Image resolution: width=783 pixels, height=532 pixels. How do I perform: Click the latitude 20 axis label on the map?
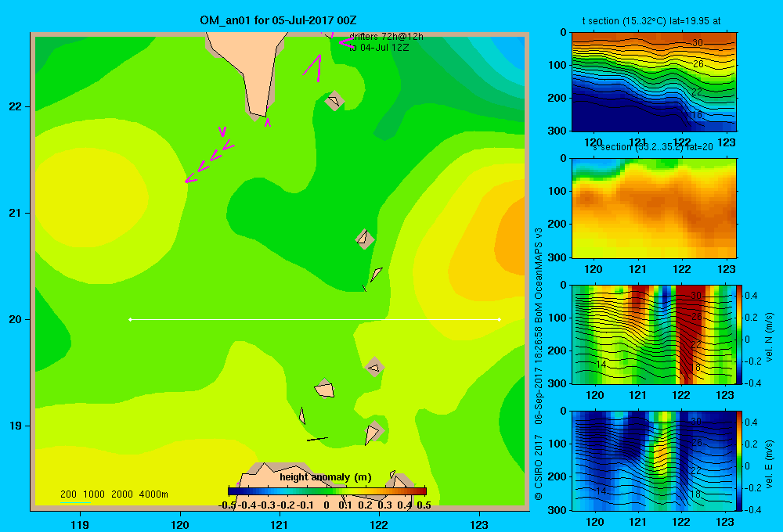[16, 319]
